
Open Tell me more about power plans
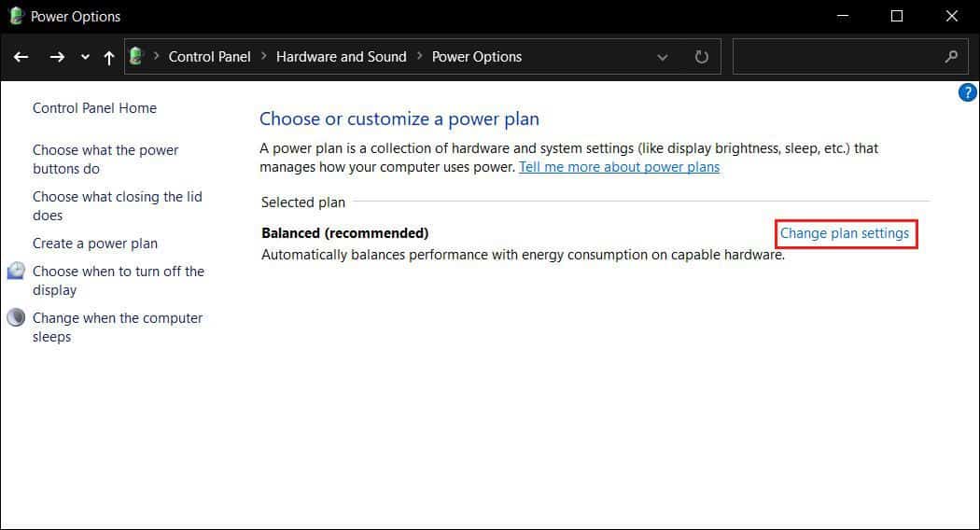[619, 167]
